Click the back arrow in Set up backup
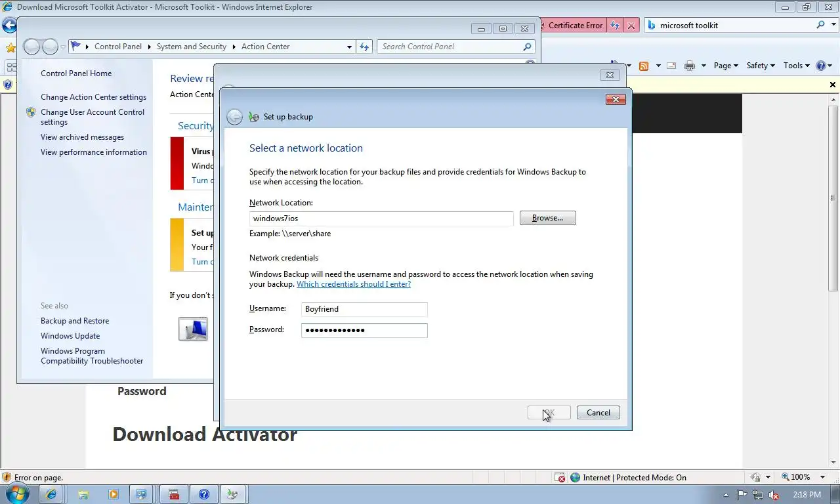This screenshot has height=504, width=840. (234, 117)
